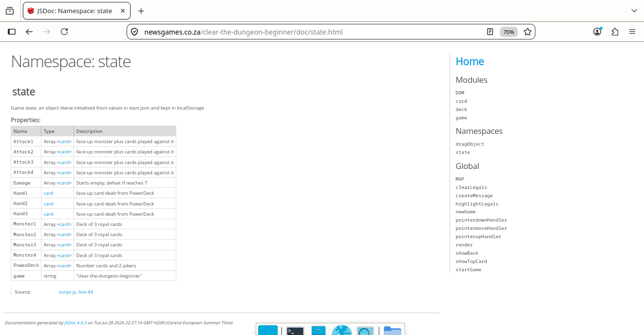Viewport: 644px width, 335px height.
Task: Follow card type link in Monster2 row
Action: click(x=64, y=235)
